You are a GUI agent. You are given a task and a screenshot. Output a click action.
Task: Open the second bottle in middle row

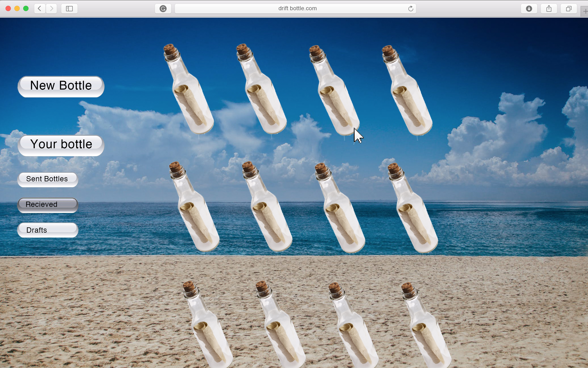tap(267, 207)
